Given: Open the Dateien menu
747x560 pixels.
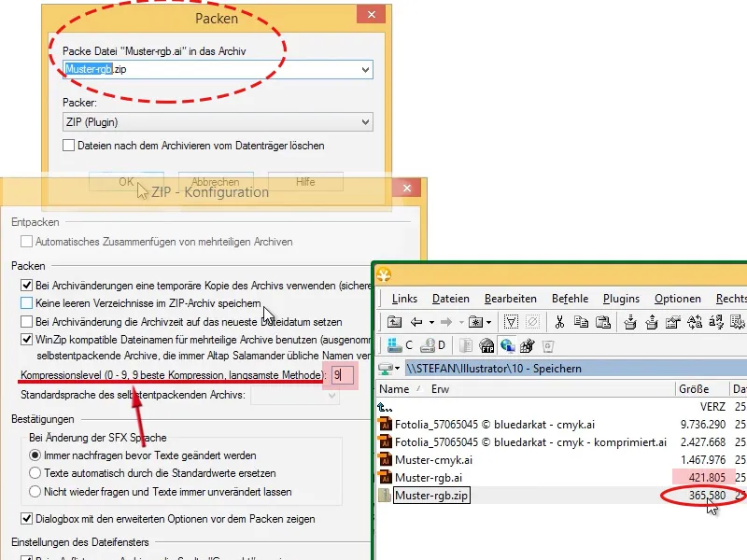Looking at the screenshot, I should tap(451, 299).
